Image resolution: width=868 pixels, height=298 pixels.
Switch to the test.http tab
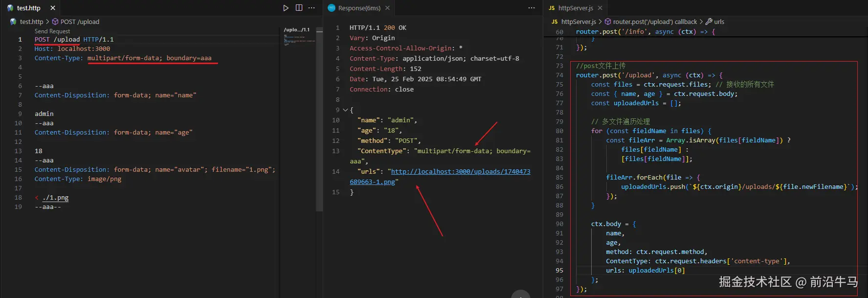29,8
